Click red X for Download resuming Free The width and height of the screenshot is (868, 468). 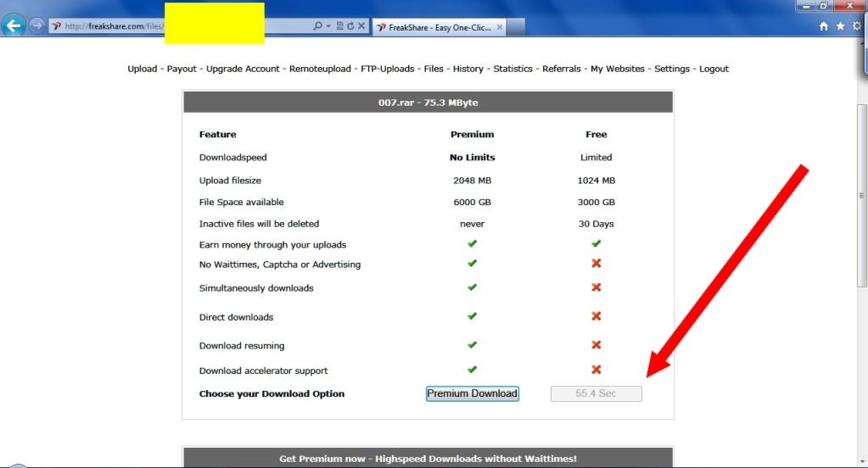(596, 344)
